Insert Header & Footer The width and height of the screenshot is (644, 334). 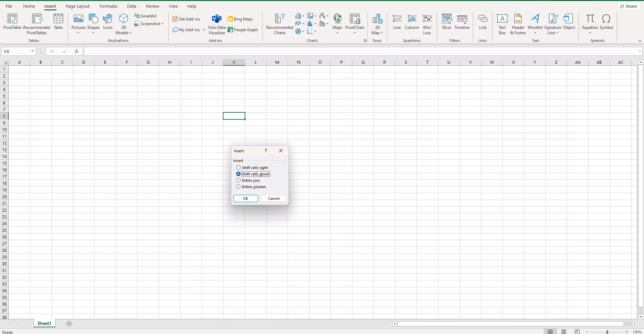(518, 24)
